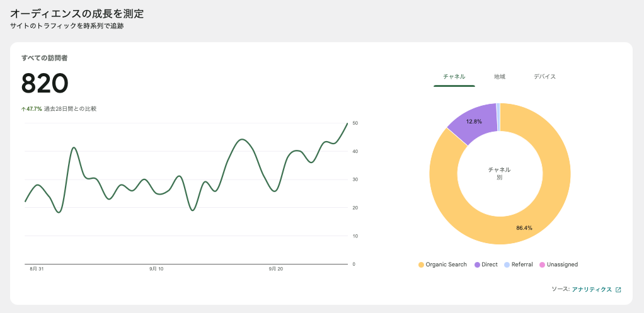Switch to the 地域 tab
This screenshot has width=644, height=313.
click(500, 77)
